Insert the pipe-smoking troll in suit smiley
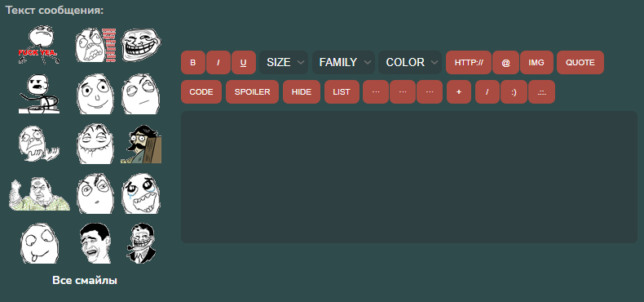The height and width of the screenshot is (302, 644). pos(141,243)
